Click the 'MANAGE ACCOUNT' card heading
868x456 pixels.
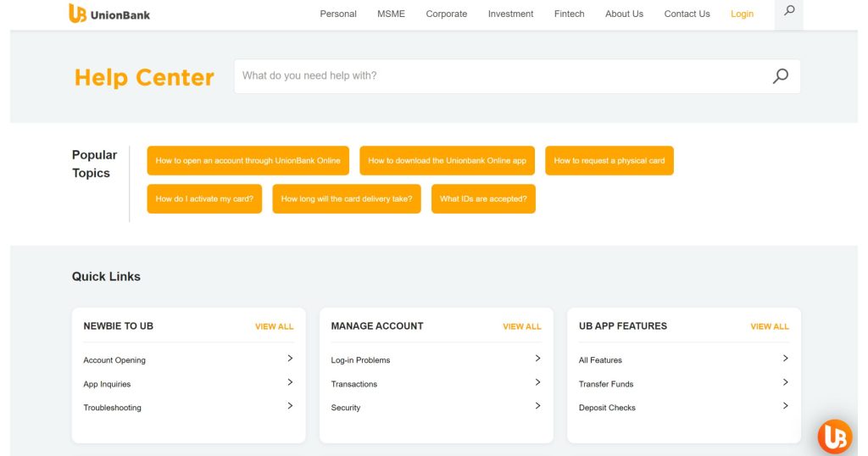[377, 326]
